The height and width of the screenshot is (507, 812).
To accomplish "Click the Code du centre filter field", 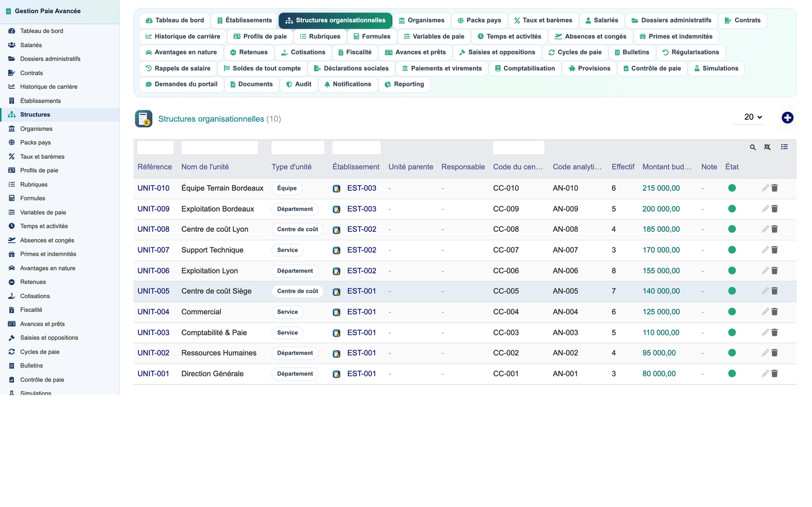I will 519,148.
